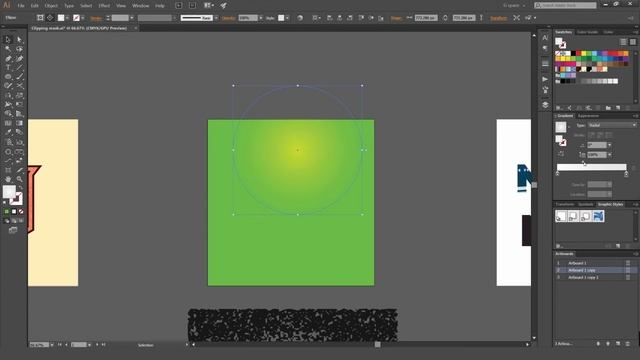Image resolution: width=640 pixels, height=360 pixels.
Task: Open the opacity percentage dropdown arrow
Action: click(x=261, y=18)
